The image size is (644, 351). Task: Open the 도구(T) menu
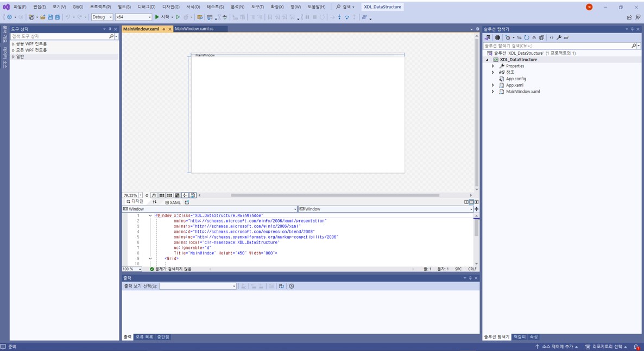click(x=257, y=7)
